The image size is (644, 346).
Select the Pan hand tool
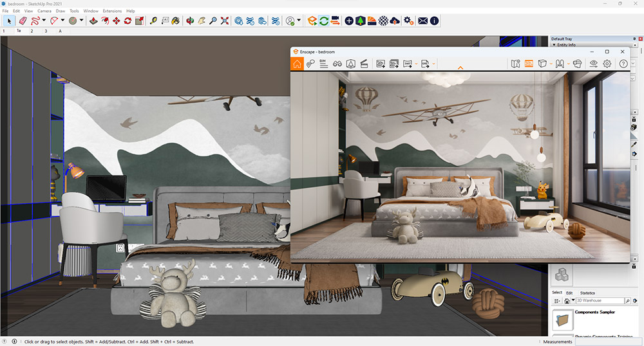[202, 21]
